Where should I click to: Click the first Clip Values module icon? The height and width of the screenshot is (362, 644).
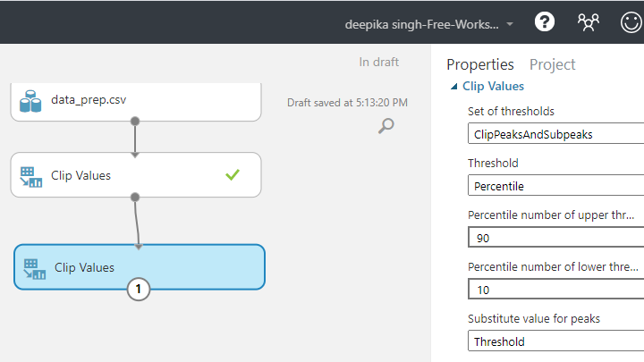click(x=30, y=177)
